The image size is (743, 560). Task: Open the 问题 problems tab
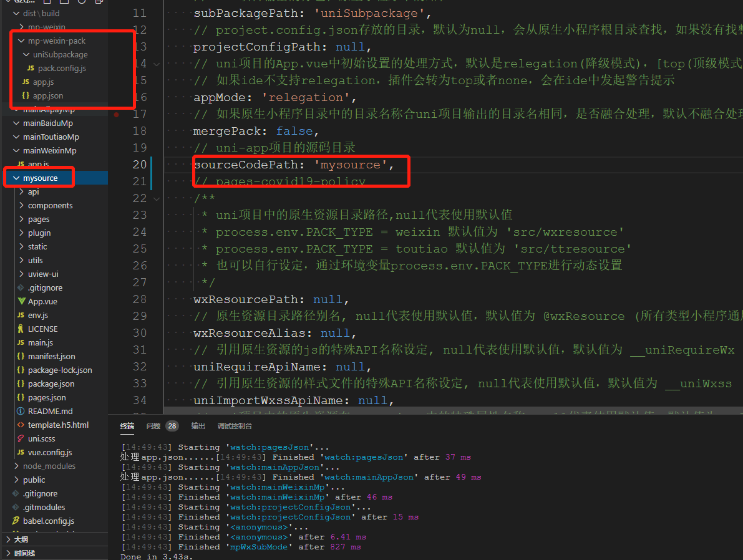pyautogui.click(x=153, y=426)
